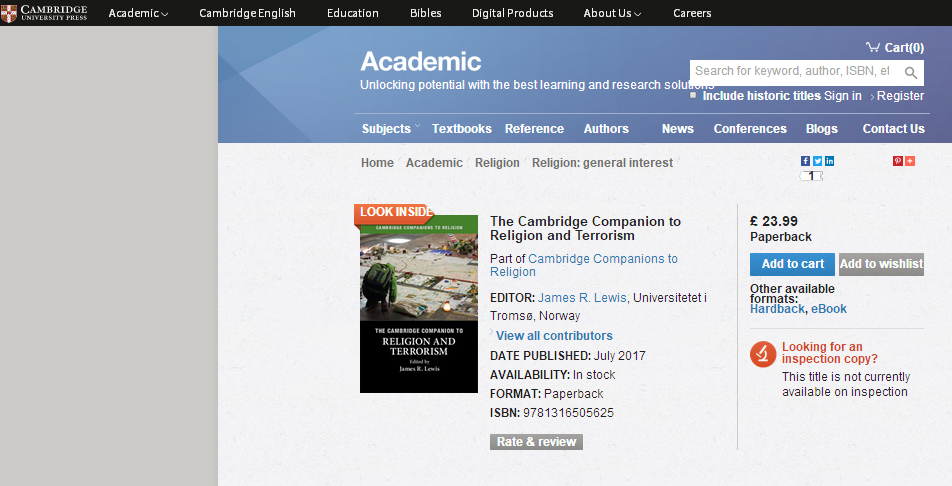Pin this book with Pinterest icon

click(897, 161)
